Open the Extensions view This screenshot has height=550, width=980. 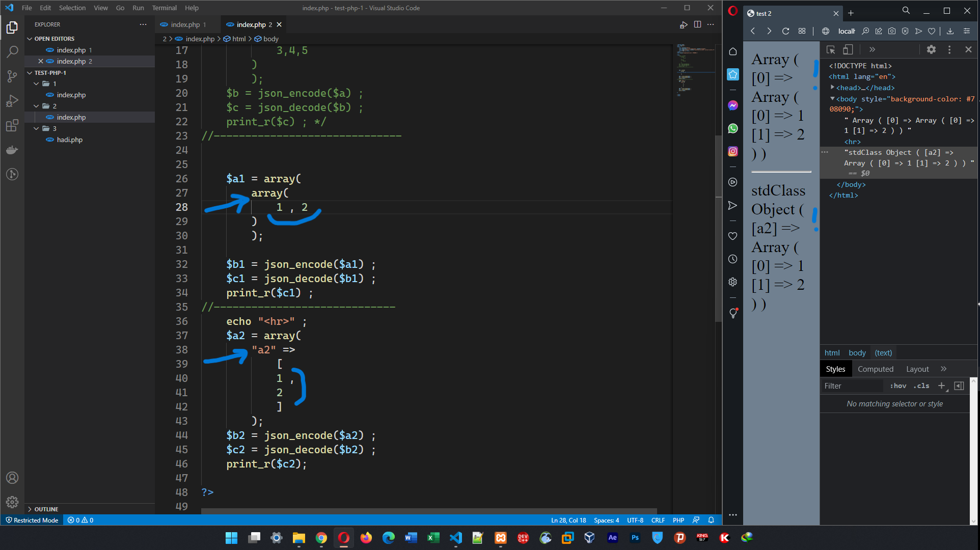point(12,125)
